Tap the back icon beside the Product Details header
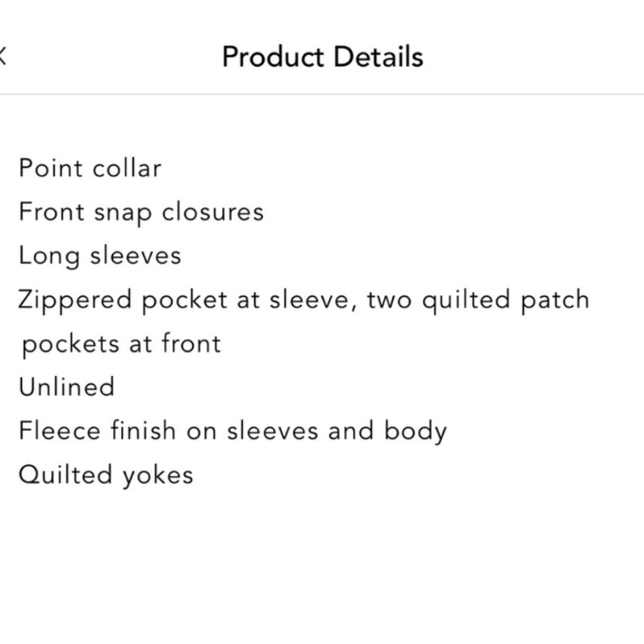Screen dimensions: 644x644 point(3,56)
